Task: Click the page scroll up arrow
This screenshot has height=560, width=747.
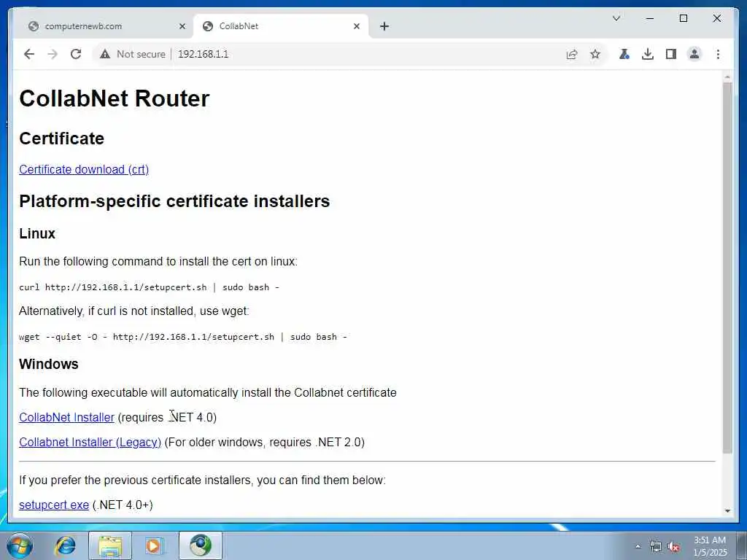Action: [727, 77]
